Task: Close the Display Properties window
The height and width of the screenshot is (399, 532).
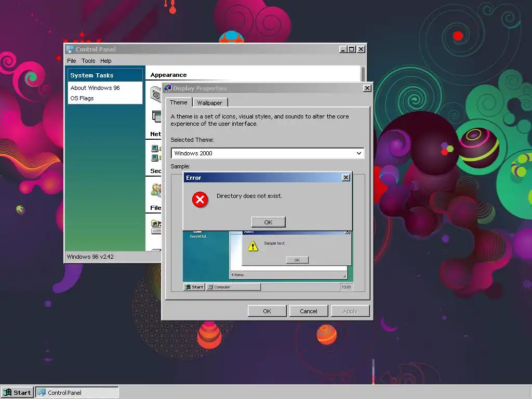Action: coord(367,88)
